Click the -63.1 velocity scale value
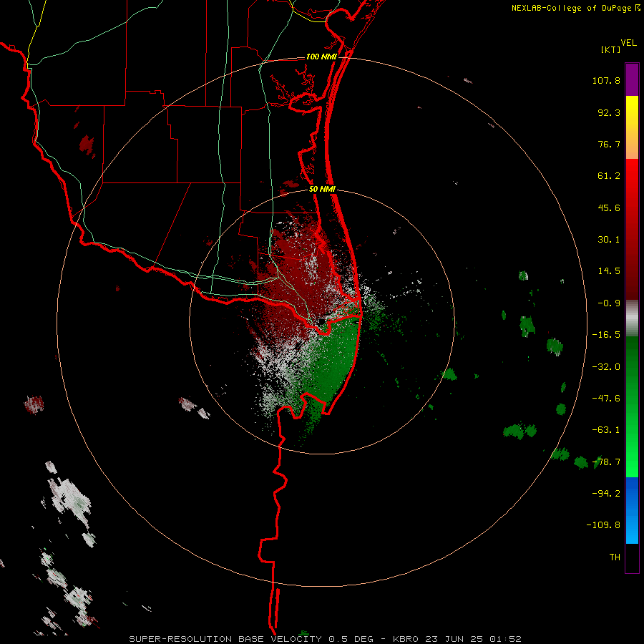Viewport: 644px width, 644px height. [606, 430]
